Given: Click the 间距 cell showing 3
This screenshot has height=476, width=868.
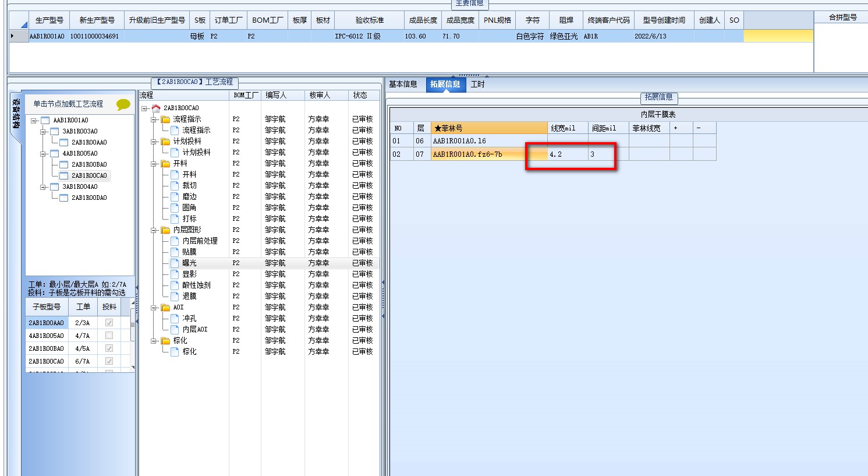Looking at the screenshot, I should [608, 154].
